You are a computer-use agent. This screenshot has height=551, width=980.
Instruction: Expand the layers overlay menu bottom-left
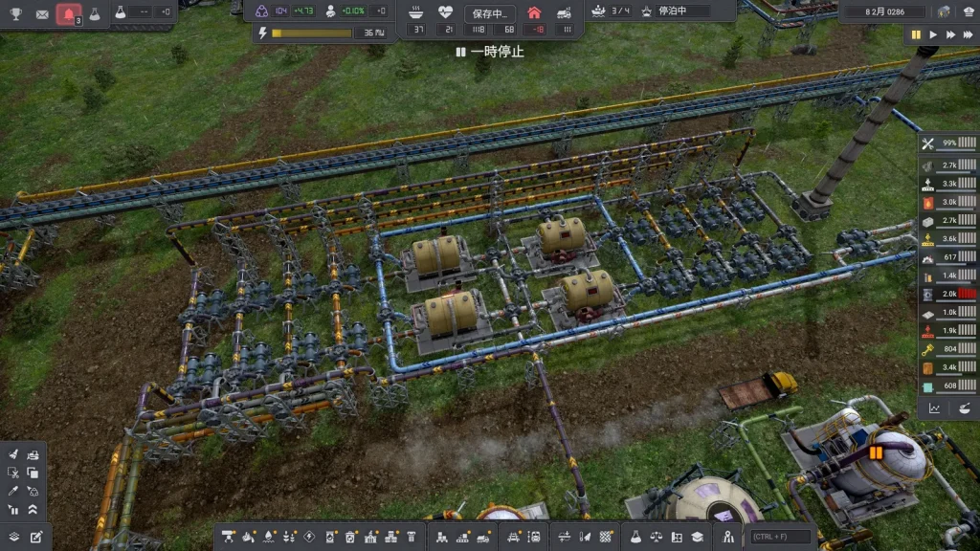[13, 537]
